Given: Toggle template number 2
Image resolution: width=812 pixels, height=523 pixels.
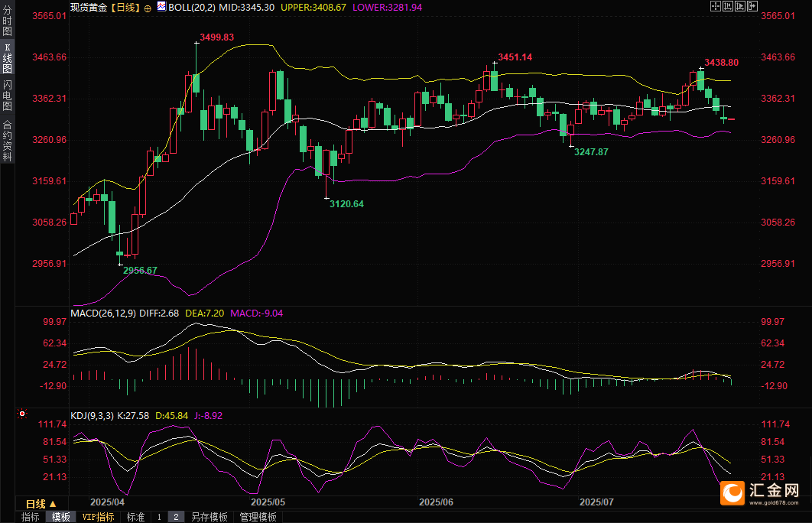Looking at the screenshot, I should [176, 517].
